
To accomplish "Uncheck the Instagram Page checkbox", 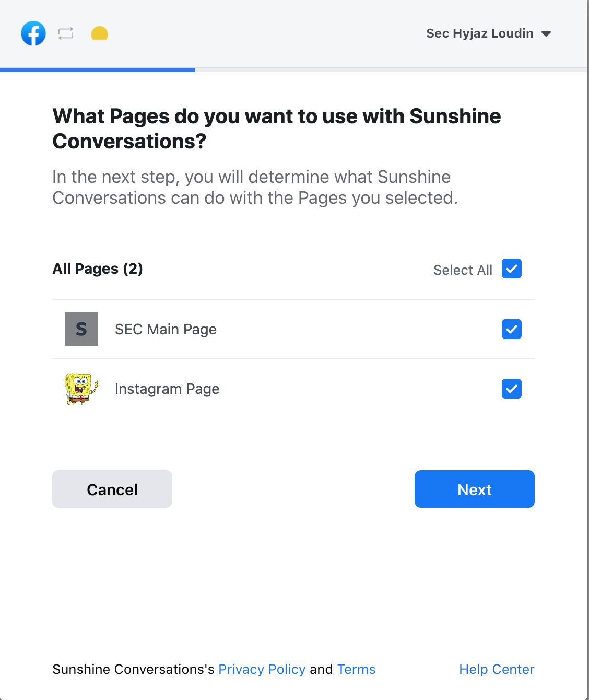I will tap(512, 389).
